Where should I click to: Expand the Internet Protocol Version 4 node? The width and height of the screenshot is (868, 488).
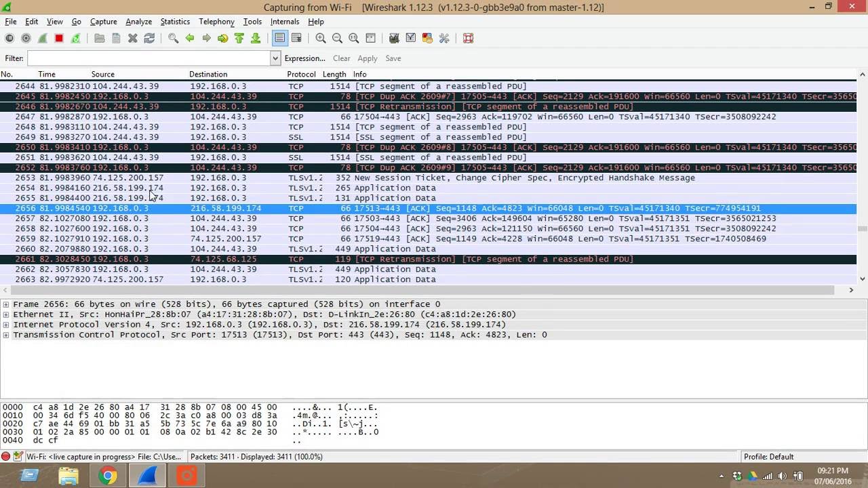pos(6,325)
